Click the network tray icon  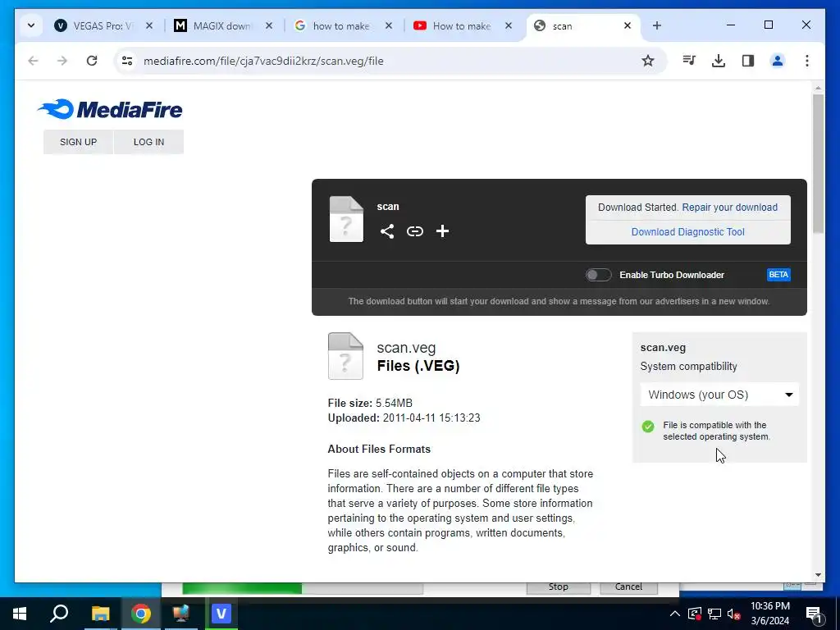714,614
